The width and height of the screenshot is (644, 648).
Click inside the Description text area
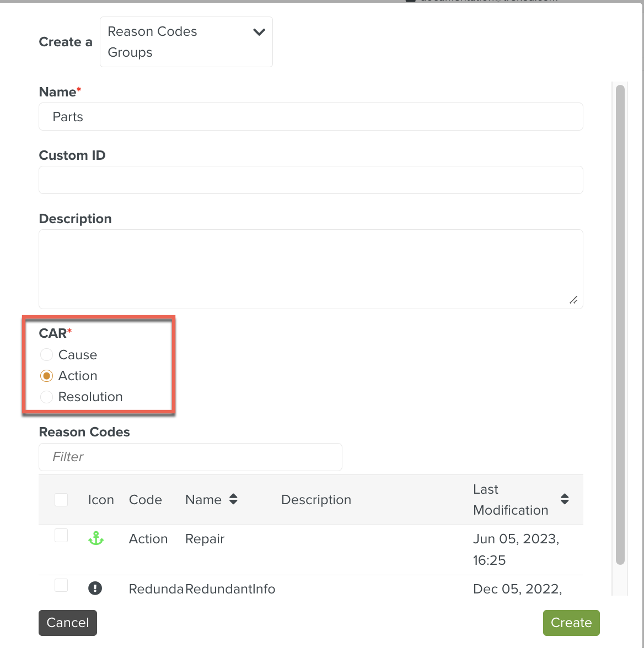pyautogui.click(x=310, y=269)
